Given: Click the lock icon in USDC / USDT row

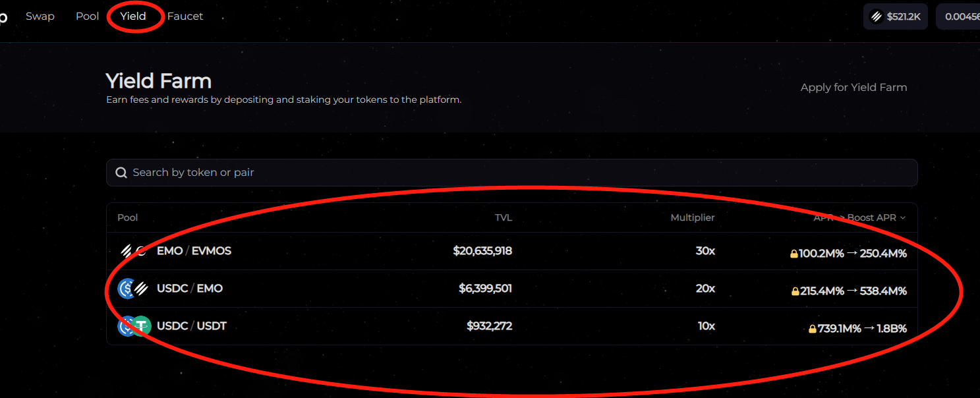Looking at the screenshot, I should (812, 329).
